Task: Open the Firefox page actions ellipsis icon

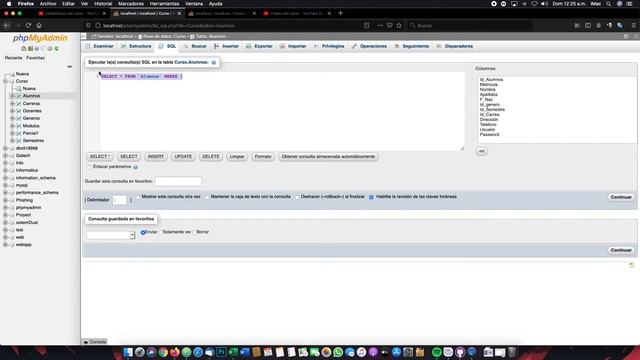Action: [x=380, y=25]
